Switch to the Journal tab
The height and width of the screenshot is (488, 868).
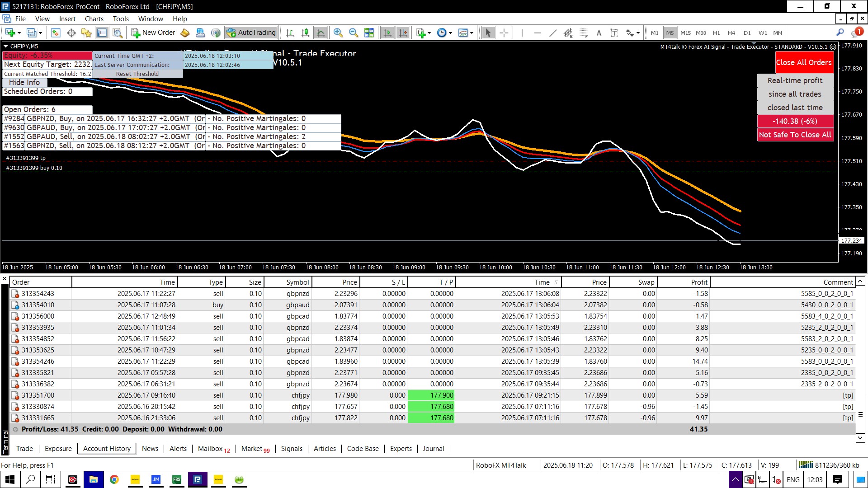433,449
